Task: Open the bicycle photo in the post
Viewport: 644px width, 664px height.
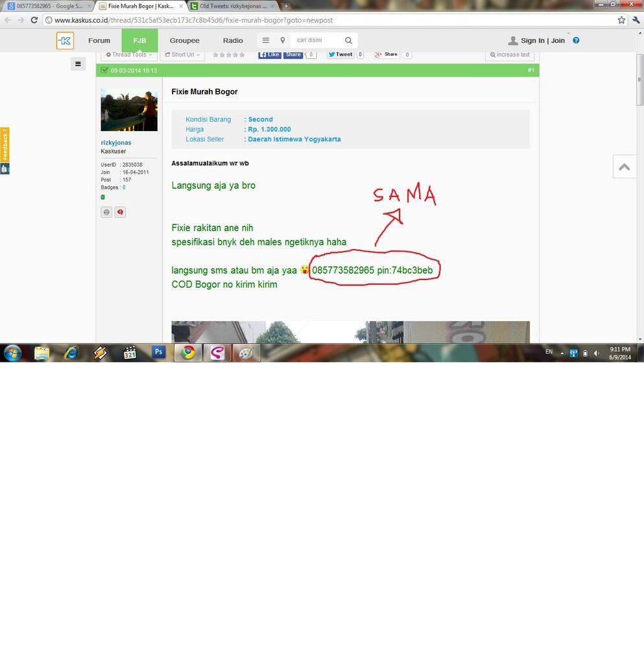Action: tap(351, 332)
